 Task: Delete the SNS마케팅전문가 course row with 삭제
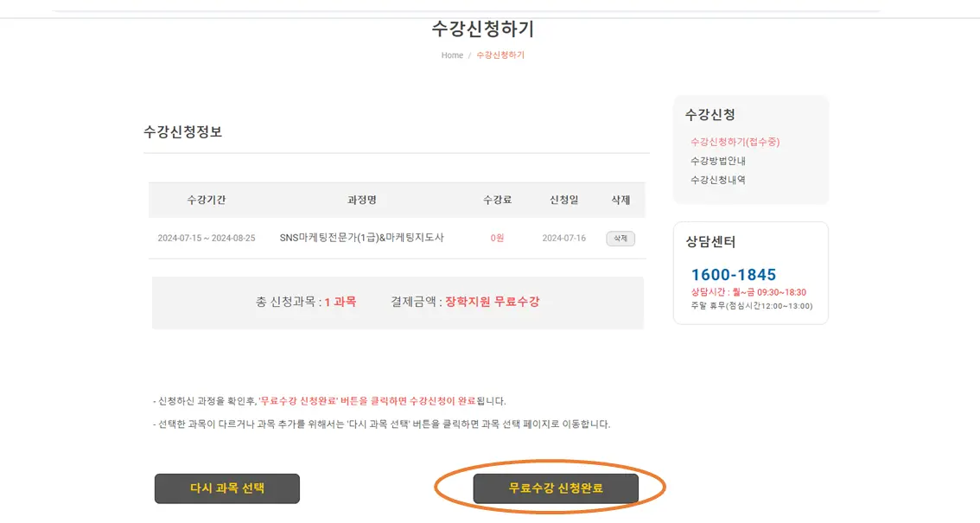620,238
